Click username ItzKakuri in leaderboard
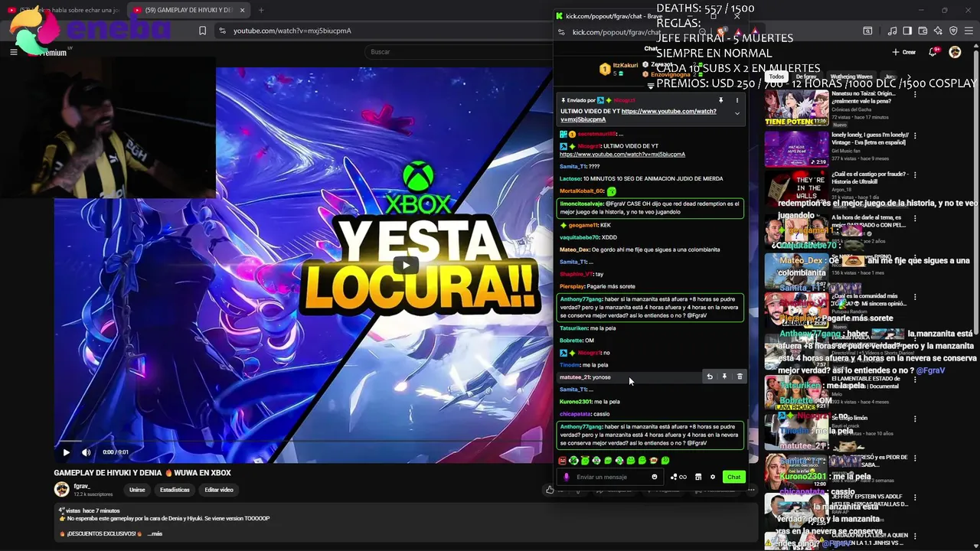The width and height of the screenshot is (980, 551). coord(626,66)
